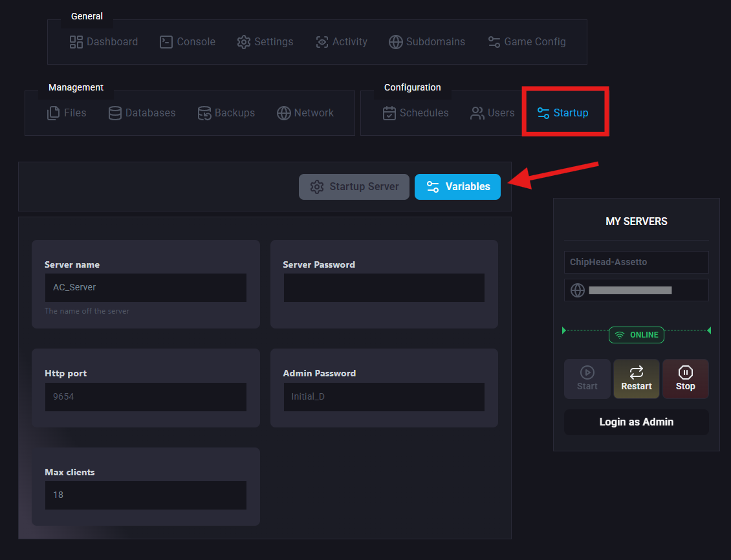Click the gear icon in Startup Server button
731x560 pixels.
click(x=317, y=187)
